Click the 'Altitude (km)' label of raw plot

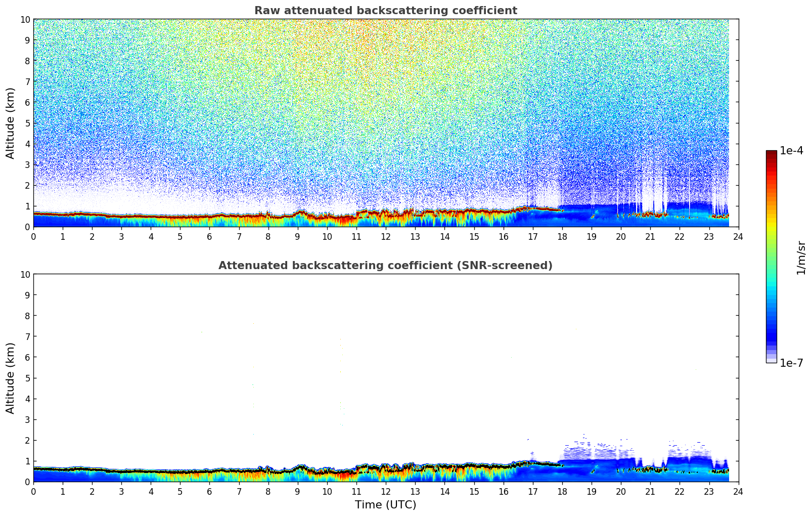(11, 123)
